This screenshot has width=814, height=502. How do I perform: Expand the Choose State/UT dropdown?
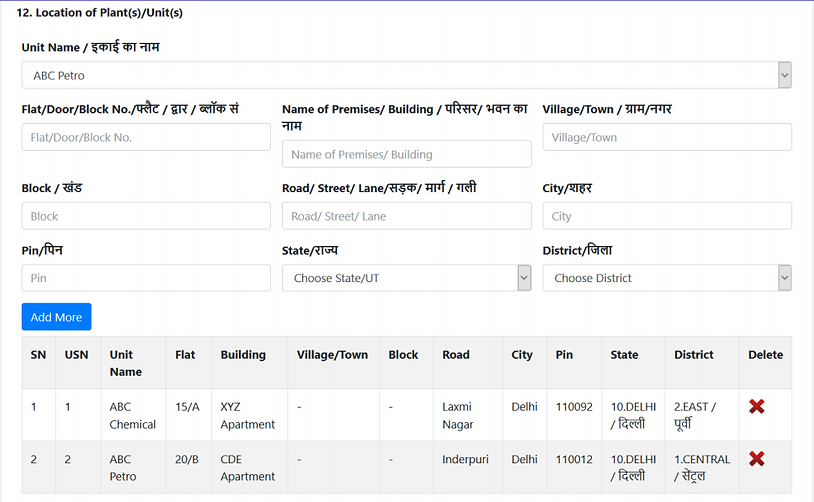(x=406, y=278)
